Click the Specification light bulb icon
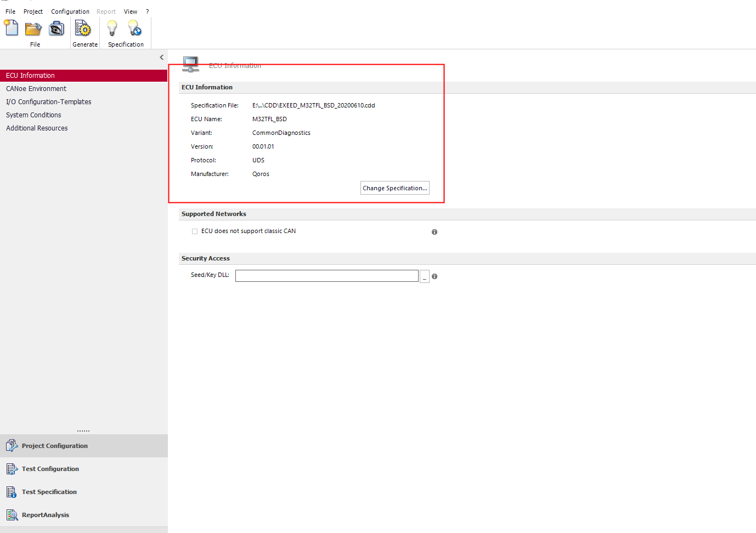 coord(112,28)
